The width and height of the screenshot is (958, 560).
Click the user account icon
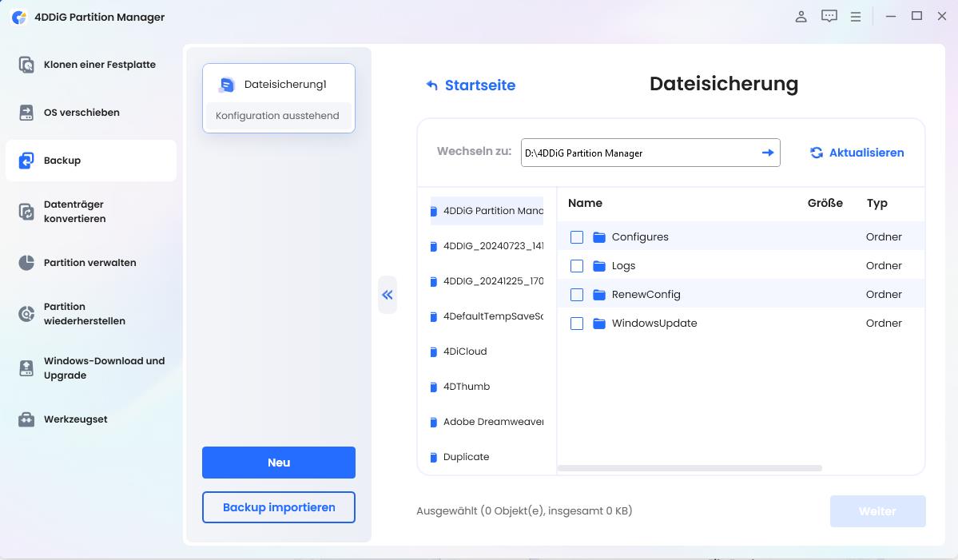click(x=801, y=16)
